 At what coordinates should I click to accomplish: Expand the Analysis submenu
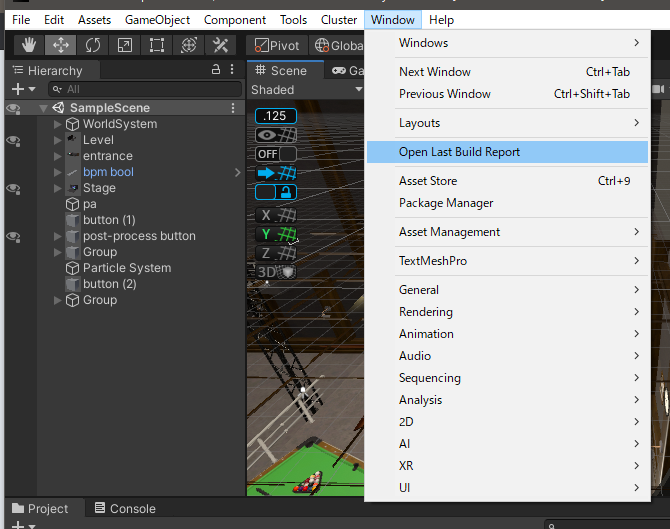pos(507,400)
